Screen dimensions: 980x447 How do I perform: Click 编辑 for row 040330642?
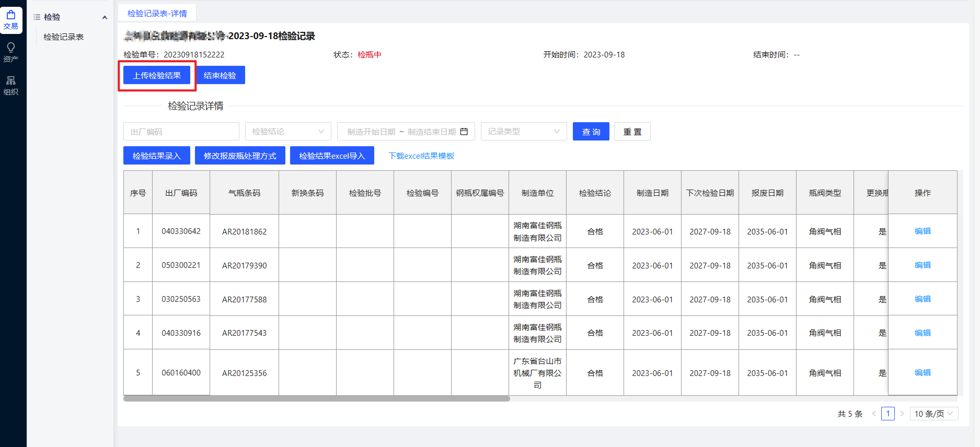click(x=923, y=231)
